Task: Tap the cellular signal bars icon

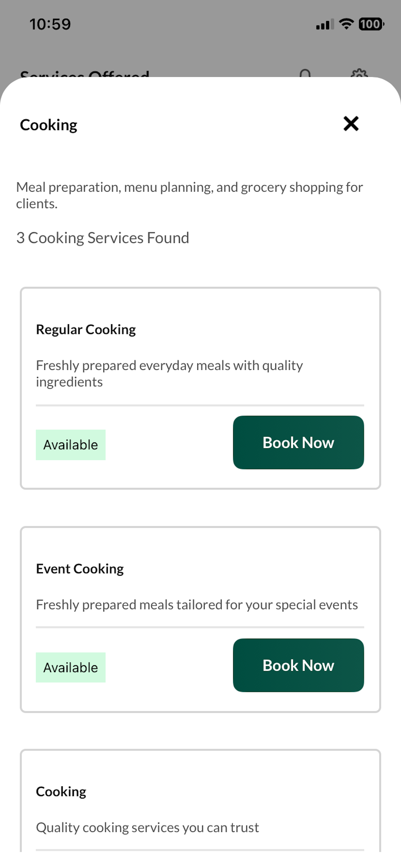Action: tap(325, 24)
